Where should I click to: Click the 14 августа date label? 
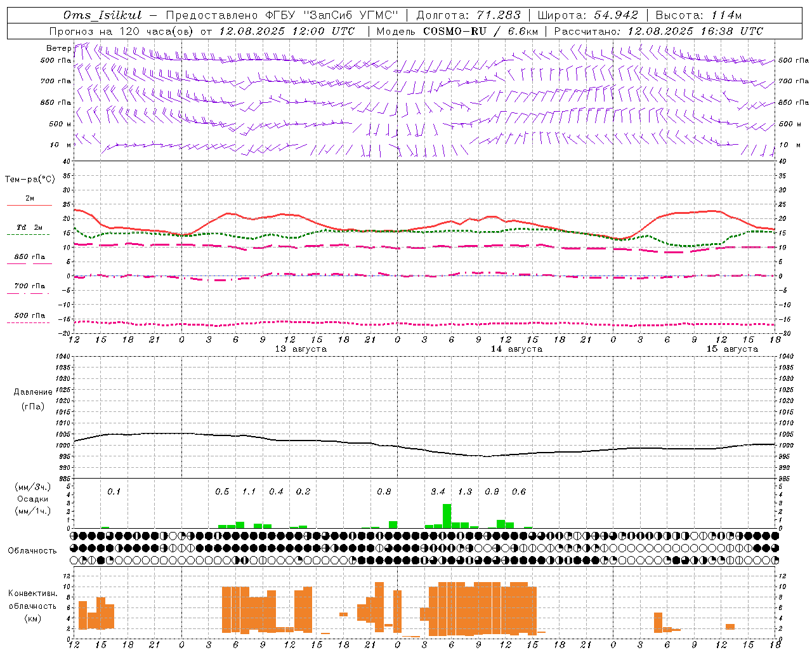pos(516,349)
